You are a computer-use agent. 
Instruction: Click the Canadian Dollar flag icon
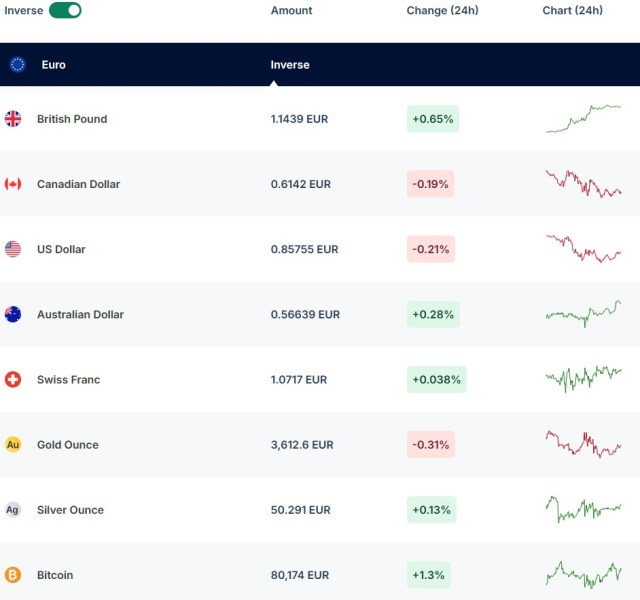13,184
